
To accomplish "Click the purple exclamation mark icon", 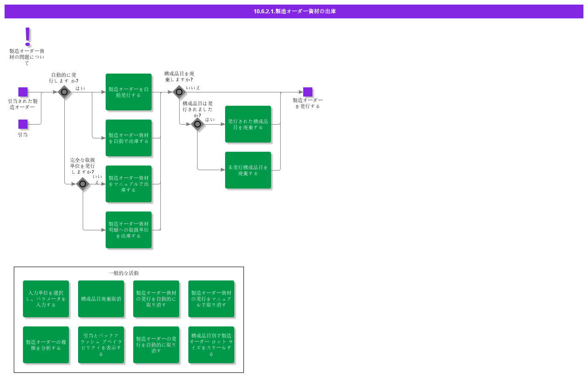I will pos(28,36).
